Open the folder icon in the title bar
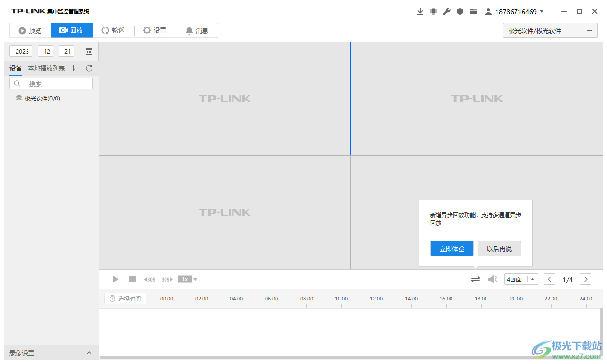This screenshot has width=607, height=364. 473,11
